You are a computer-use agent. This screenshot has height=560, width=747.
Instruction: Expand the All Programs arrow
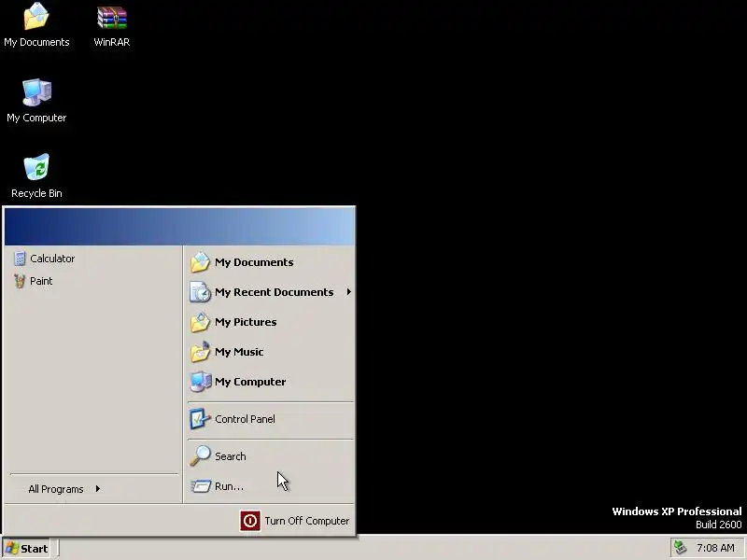click(x=98, y=488)
